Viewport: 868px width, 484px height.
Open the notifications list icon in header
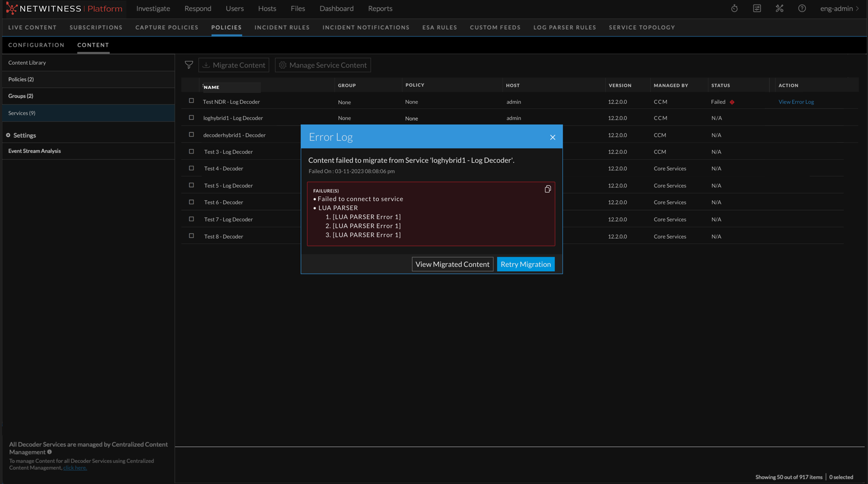pyautogui.click(x=757, y=9)
